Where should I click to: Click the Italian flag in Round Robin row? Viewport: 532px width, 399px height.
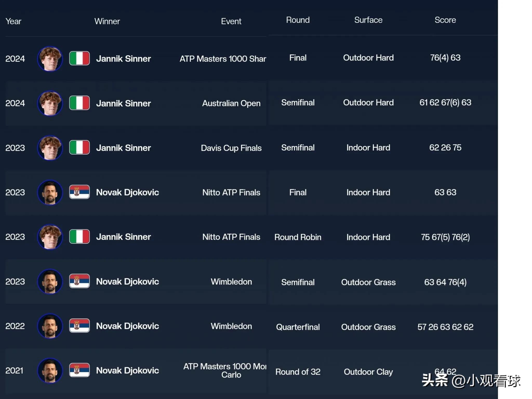(x=79, y=237)
